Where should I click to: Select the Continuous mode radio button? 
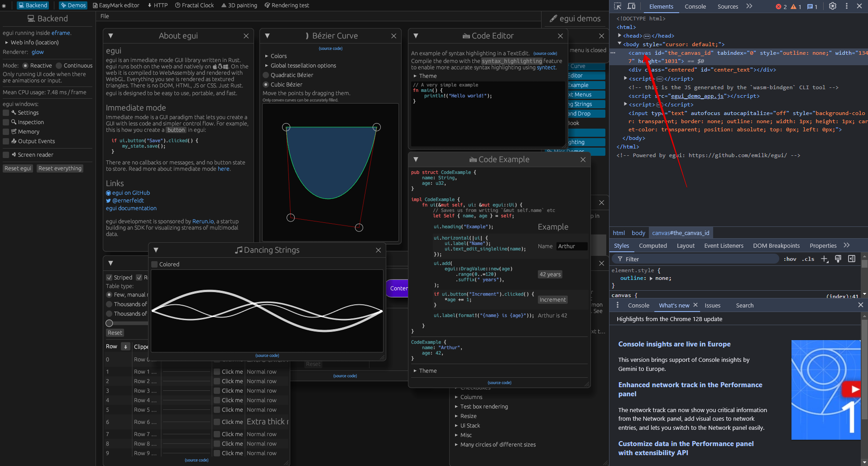point(59,66)
